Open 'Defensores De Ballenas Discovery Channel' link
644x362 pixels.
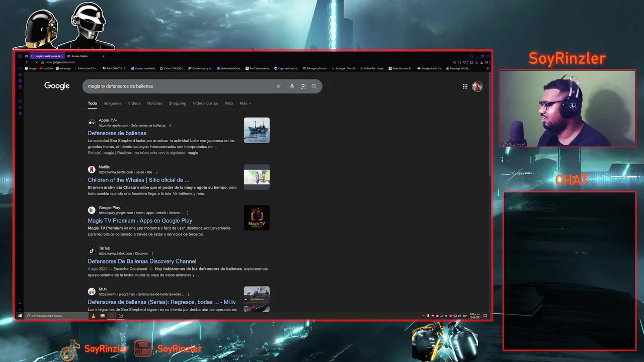(x=142, y=261)
